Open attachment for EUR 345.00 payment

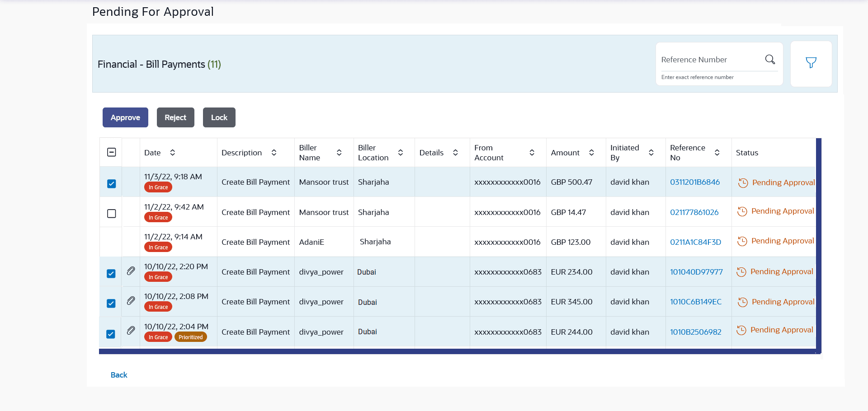131,301
